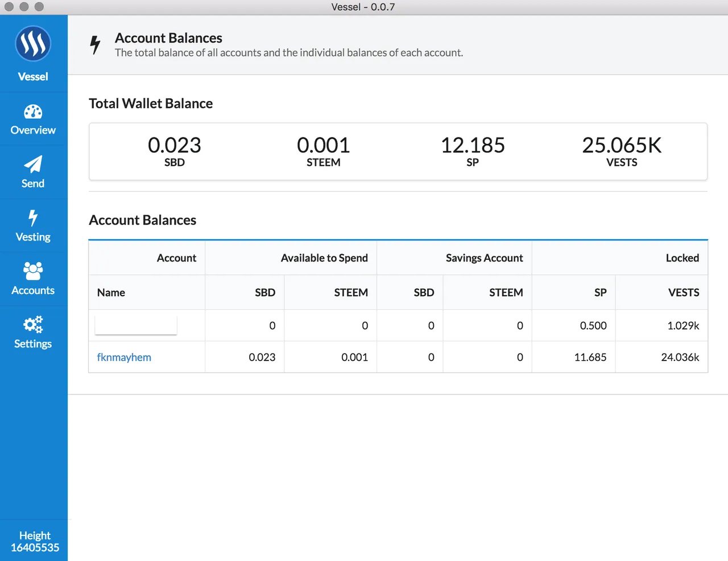Zoom the window with the third titlebar button
Viewport: 728px width, 561px height.
pos(39,7)
